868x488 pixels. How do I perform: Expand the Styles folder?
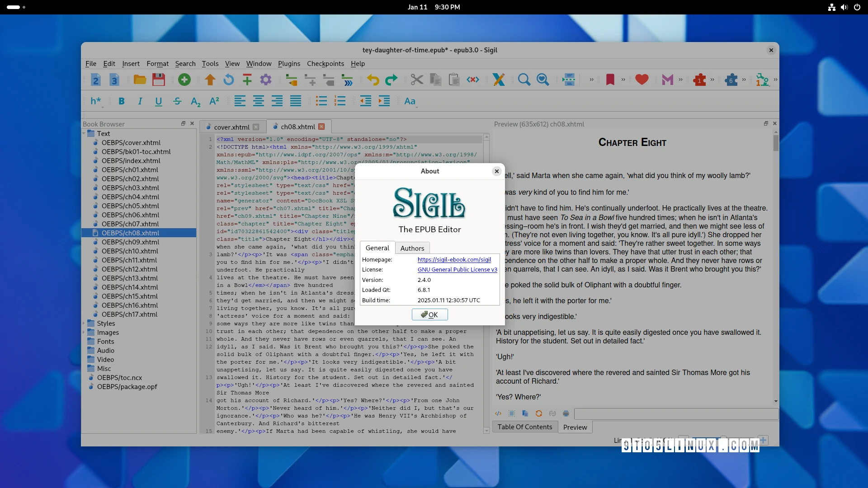coord(84,323)
